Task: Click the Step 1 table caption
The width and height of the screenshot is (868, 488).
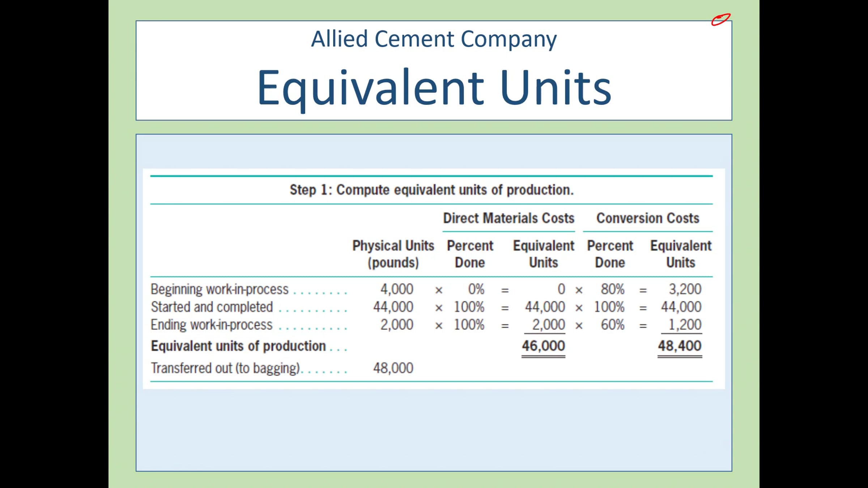Action: 431,190
